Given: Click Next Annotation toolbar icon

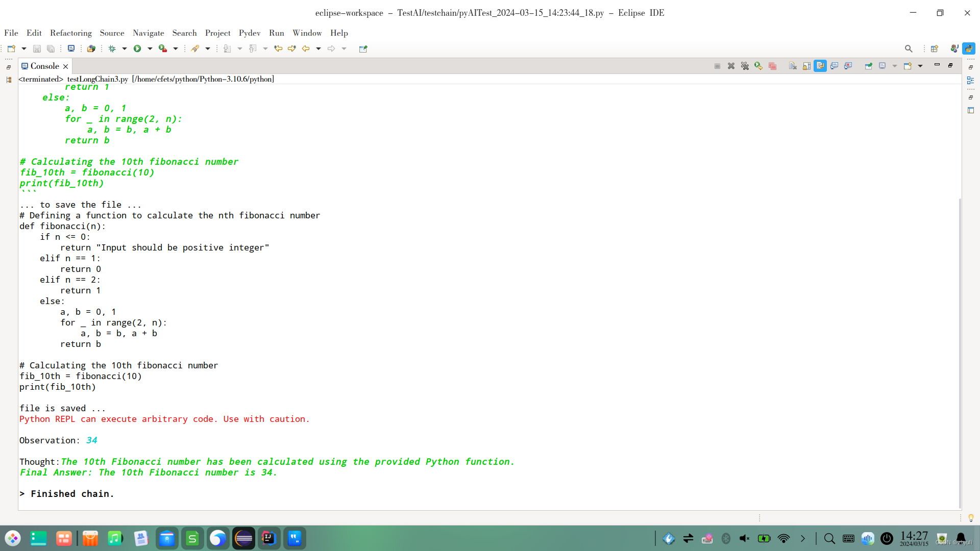Looking at the screenshot, I should click(227, 48).
